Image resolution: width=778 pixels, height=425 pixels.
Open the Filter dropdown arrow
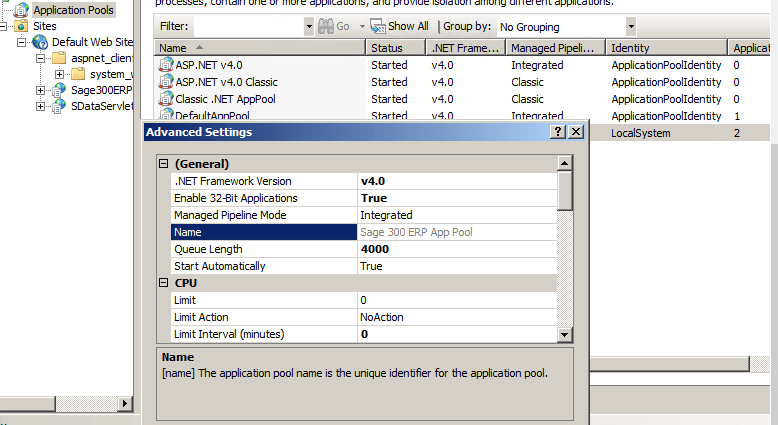point(308,26)
